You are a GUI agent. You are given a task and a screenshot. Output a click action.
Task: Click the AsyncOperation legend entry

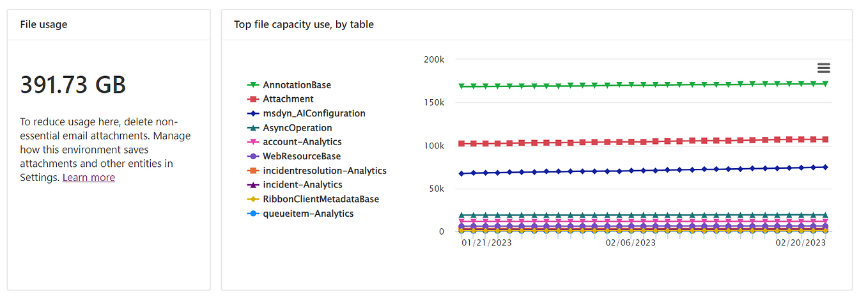[x=297, y=128]
